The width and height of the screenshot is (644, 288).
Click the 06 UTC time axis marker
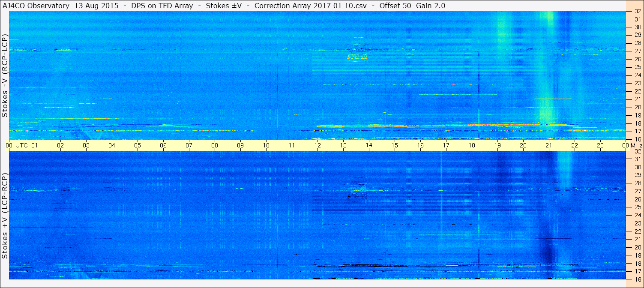coord(163,145)
